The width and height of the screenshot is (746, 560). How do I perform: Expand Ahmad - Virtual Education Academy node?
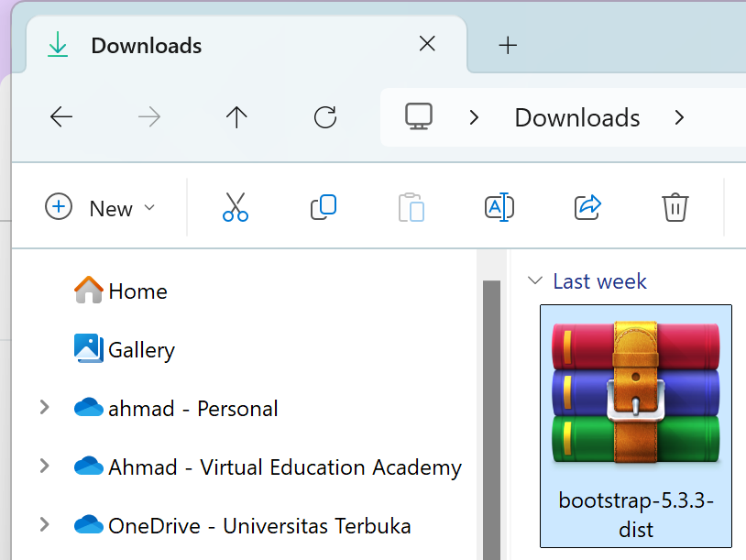(x=44, y=466)
